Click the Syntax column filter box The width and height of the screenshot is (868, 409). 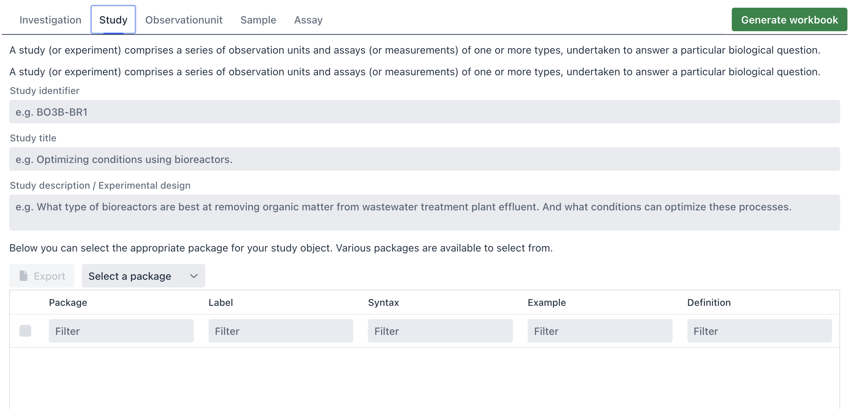[440, 331]
